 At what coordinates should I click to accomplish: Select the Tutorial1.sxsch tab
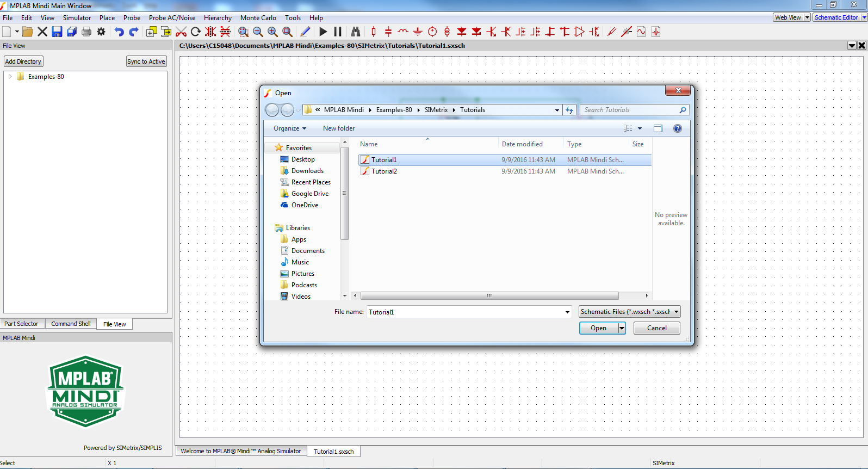click(333, 452)
